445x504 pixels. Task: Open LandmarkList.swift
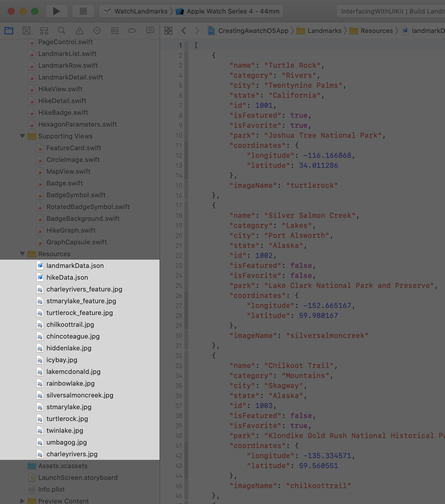point(67,54)
